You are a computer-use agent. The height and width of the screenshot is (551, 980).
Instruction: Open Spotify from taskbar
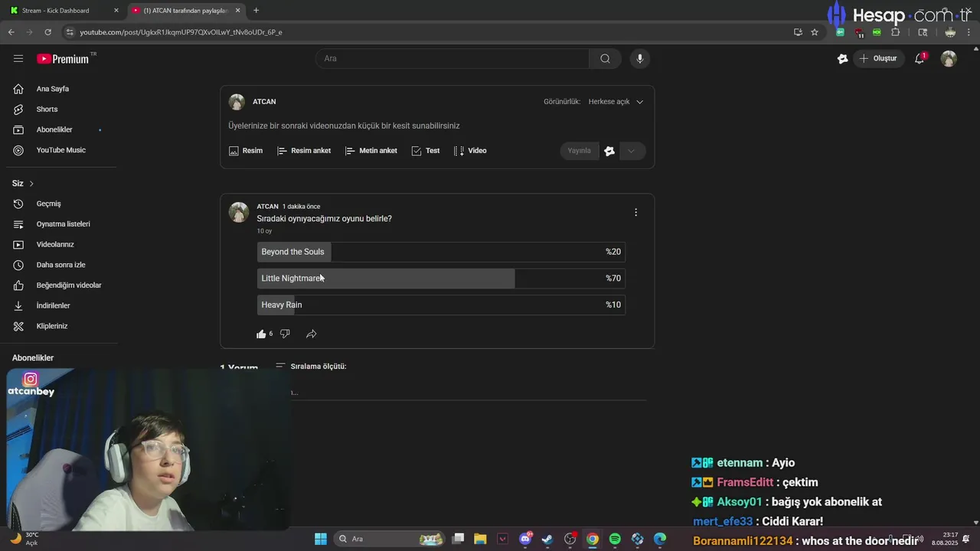point(615,539)
